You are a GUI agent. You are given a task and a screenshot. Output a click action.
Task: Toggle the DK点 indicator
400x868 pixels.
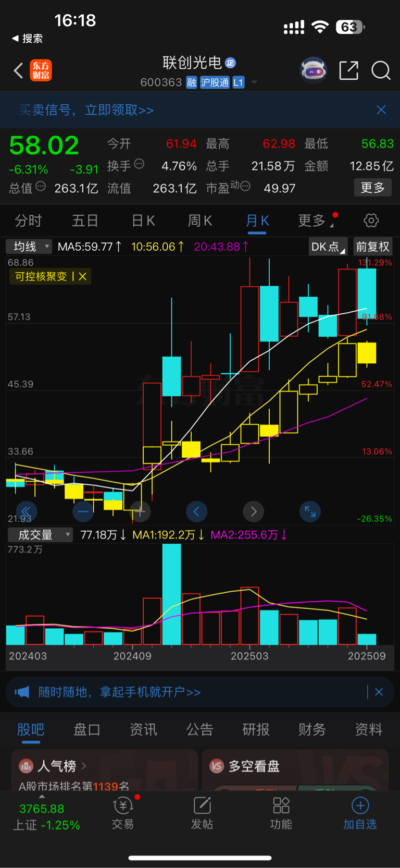point(328,247)
